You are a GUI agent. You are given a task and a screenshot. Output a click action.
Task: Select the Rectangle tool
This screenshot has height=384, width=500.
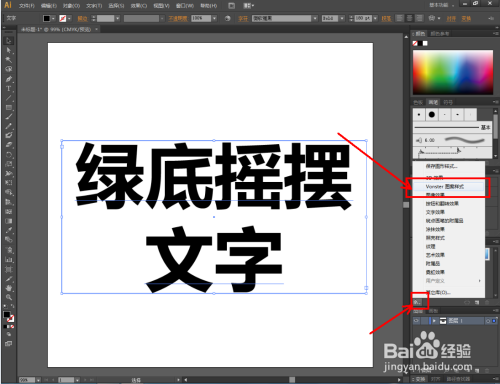(9, 108)
